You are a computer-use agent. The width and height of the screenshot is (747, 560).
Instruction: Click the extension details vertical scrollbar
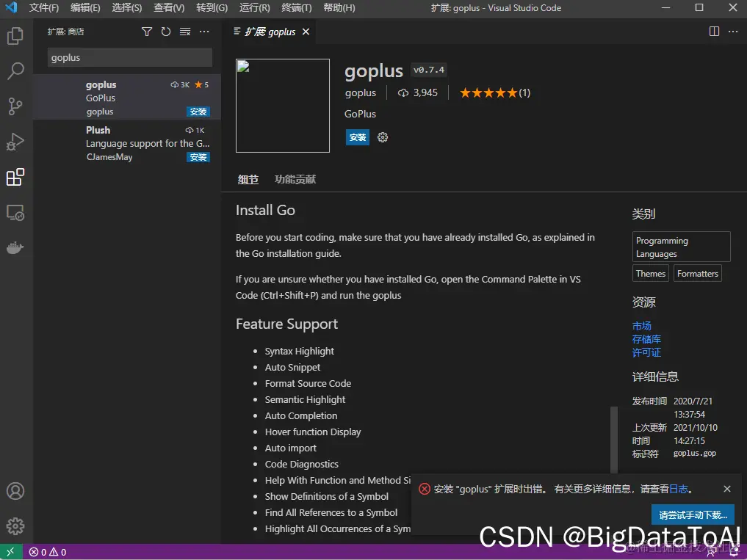[x=614, y=439]
